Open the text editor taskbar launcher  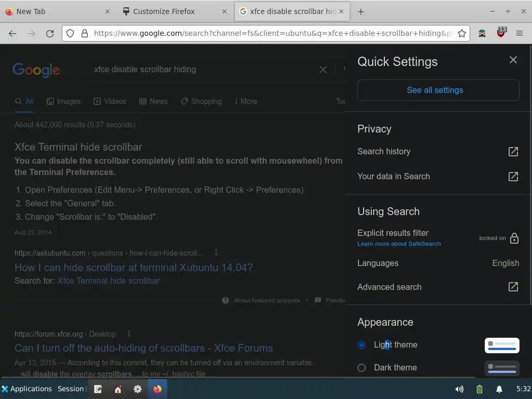(x=98, y=389)
